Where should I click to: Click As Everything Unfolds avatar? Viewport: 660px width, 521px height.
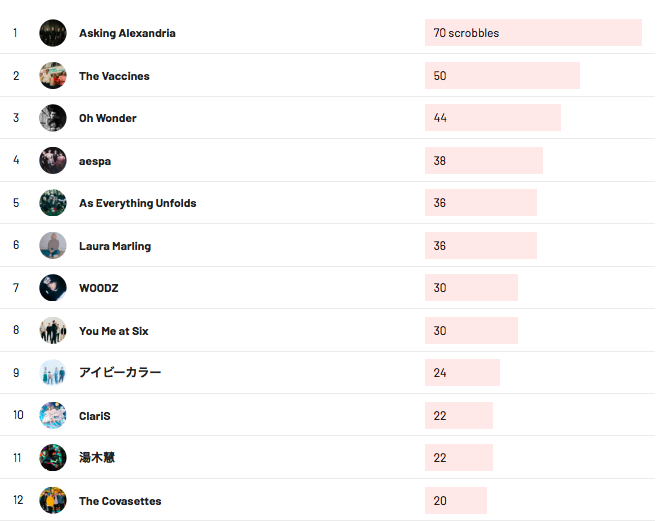(x=53, y=203)
